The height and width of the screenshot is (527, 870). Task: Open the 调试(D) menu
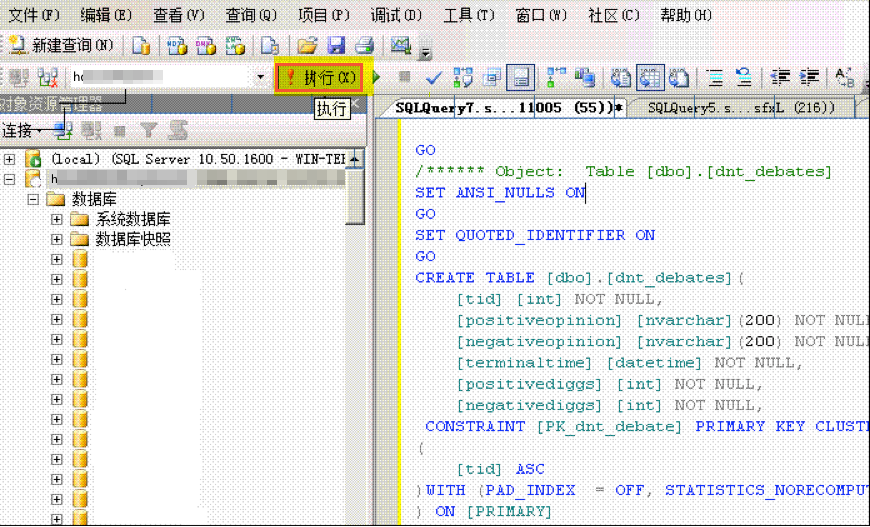point(396,15)
